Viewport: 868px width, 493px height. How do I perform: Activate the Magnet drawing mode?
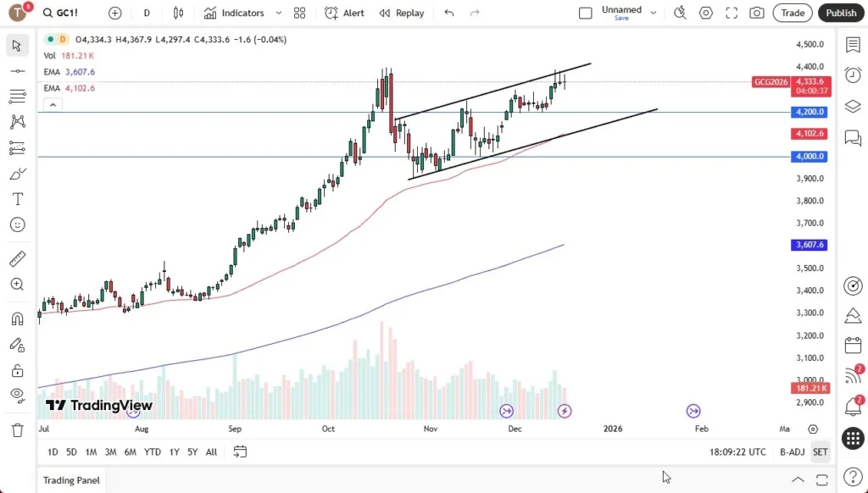click(17, 318)
